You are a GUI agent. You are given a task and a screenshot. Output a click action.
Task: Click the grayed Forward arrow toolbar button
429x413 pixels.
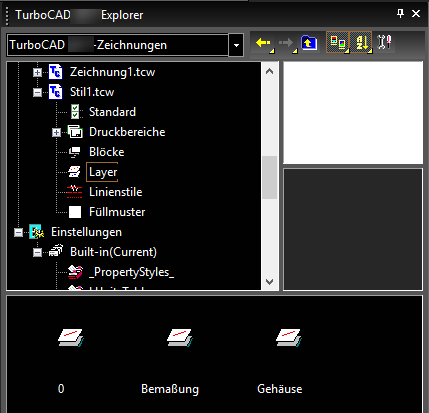pyautogui.click(x=287, y=43)
